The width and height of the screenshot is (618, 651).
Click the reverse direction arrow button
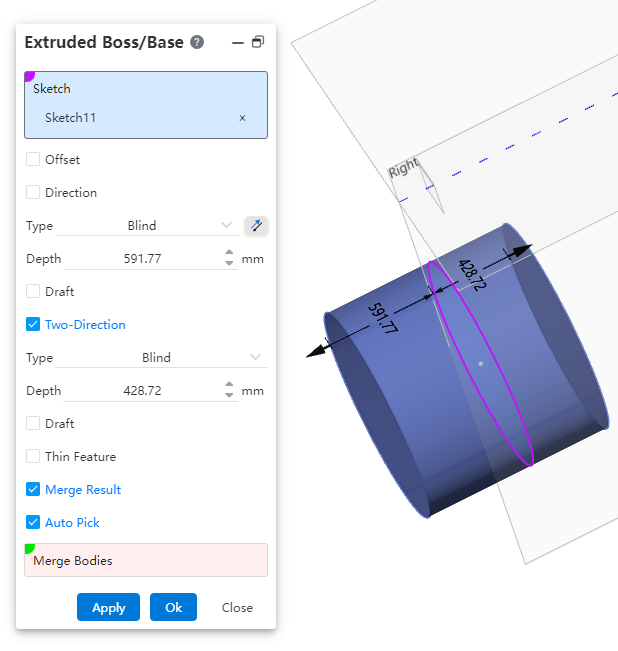point(256,226)
